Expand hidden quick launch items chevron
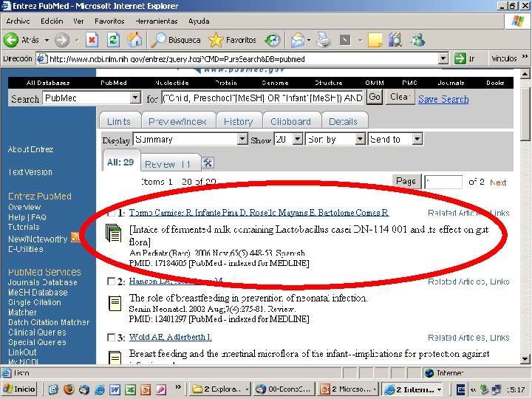532x399 pixels. coord(178,386)
